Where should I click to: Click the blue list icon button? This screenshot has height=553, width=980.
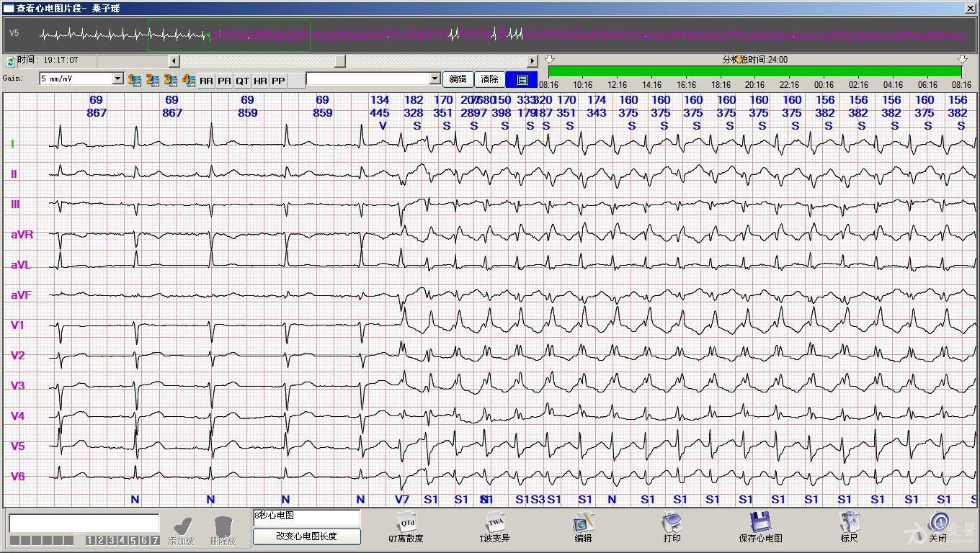(522, 79)
